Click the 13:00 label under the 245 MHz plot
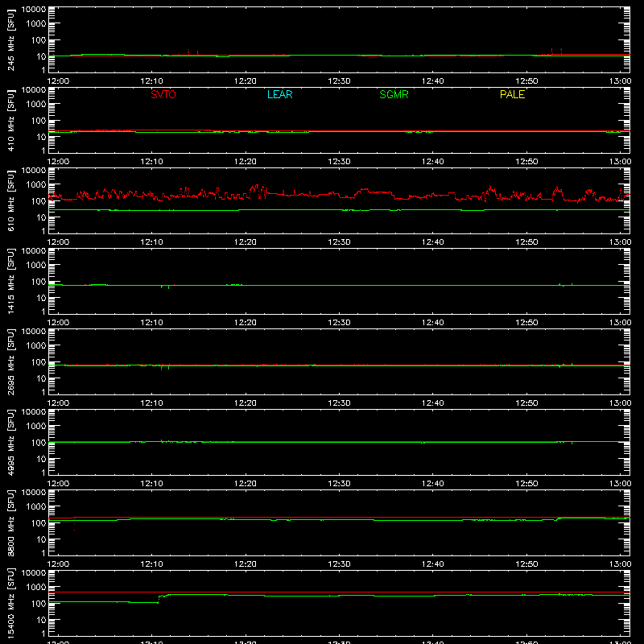This screenshot has height=644, width=644. tap(620, 81)
